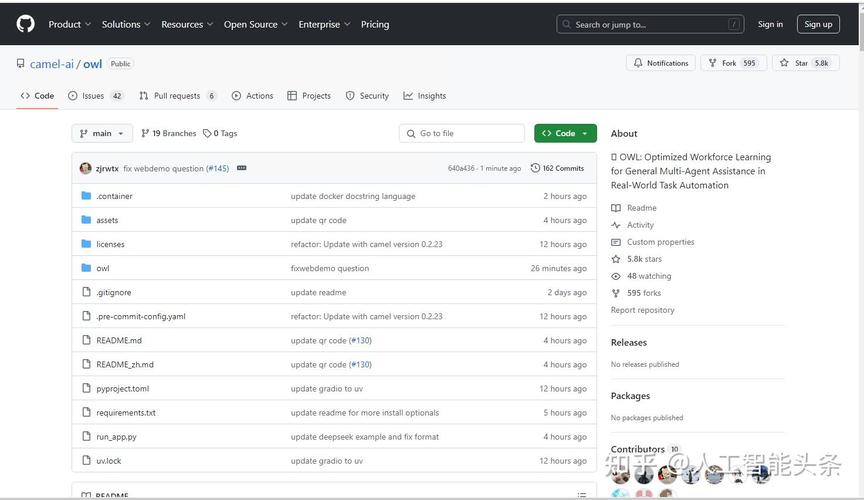Image resolution: width=864 pixels, height=500 pixels.
Task: Open commit 'update docker docstring language'
Action: point(353,196)
